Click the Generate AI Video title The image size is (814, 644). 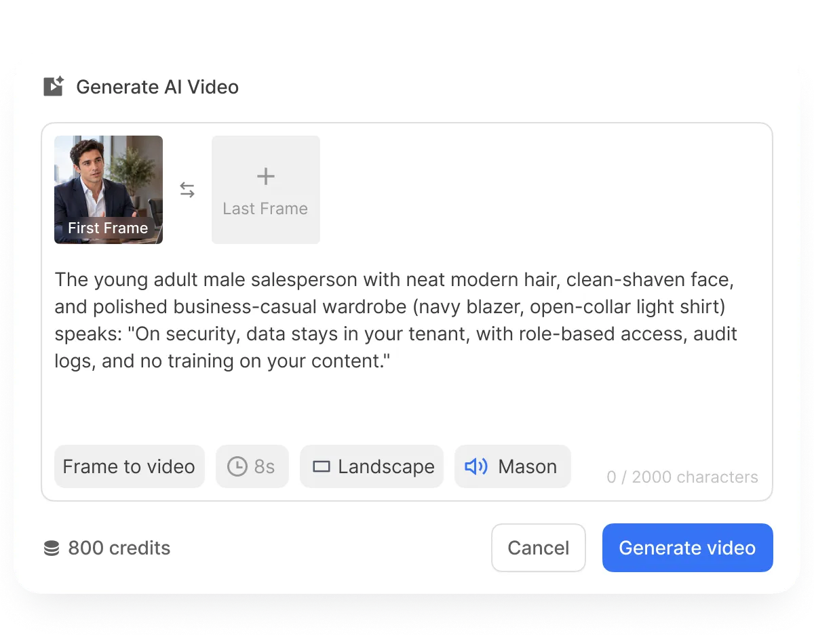click(157, 87)
